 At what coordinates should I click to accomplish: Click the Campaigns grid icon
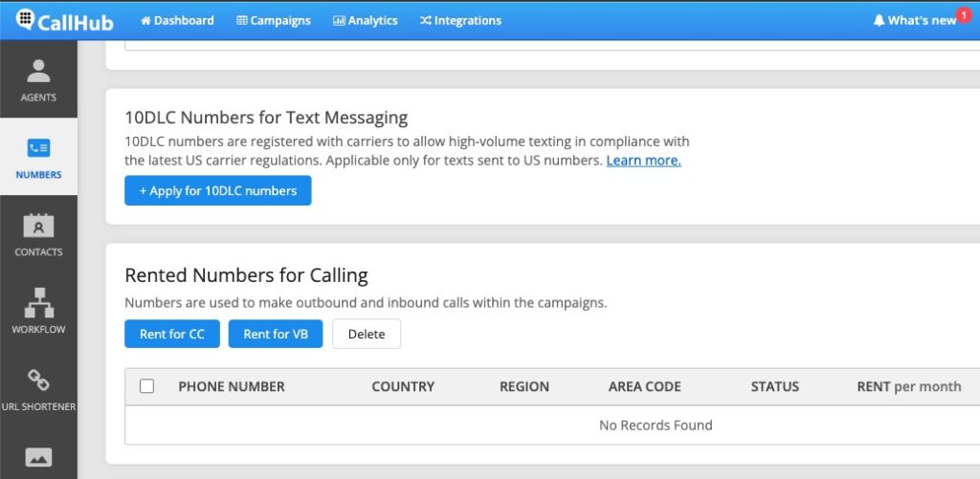242,21
